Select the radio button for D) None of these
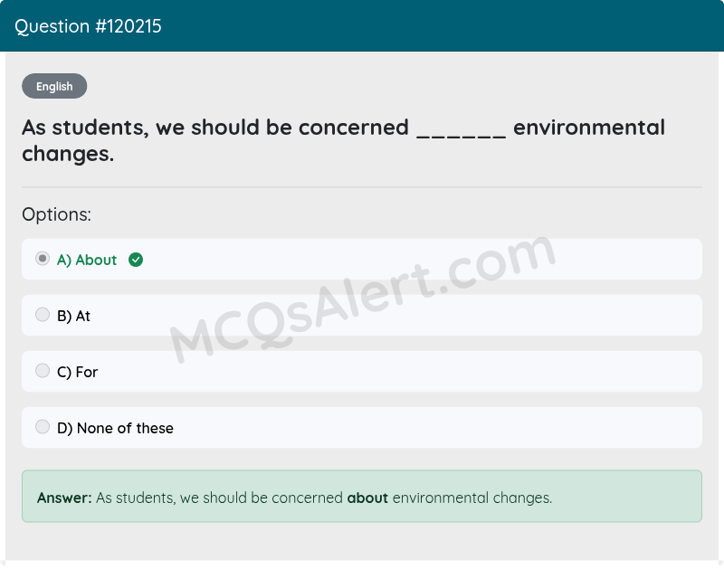 42,426
